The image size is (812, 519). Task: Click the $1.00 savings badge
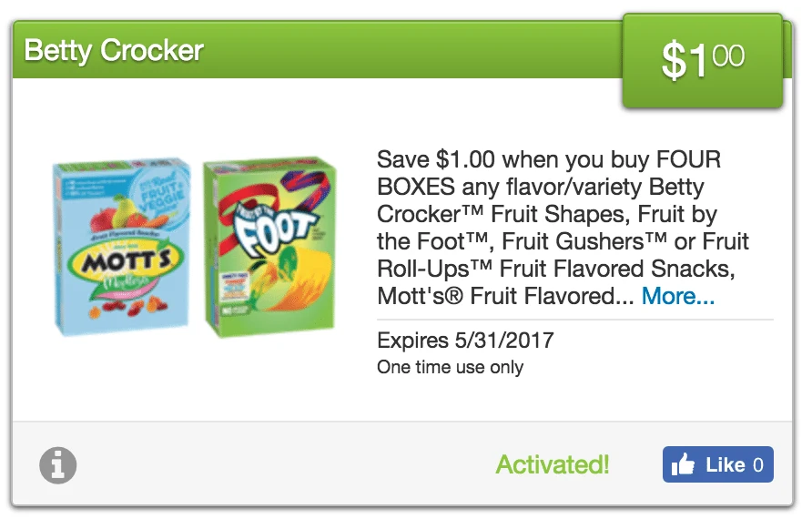pos(702,61)
